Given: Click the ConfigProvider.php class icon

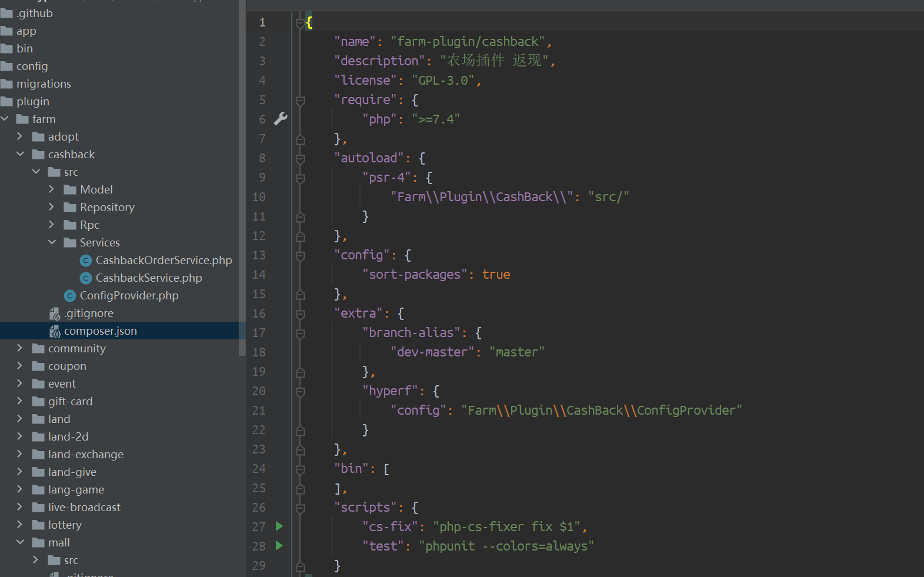Looking at the screenshot, I should [x=70, y=296].
